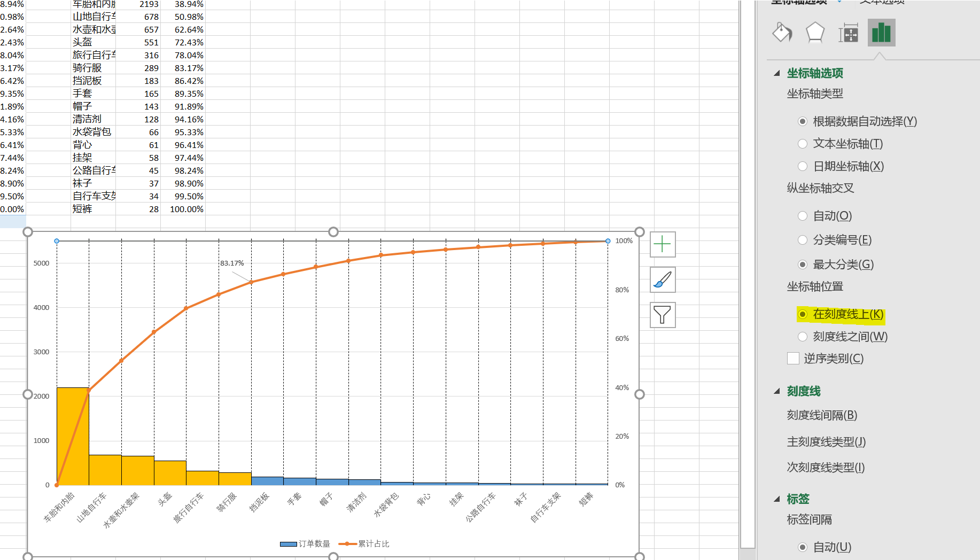Image resolution: width=980 pixels, height=560 pixels.
Task: Click the 主刻度线类型(J) label
Action: [x=826, y=442]
